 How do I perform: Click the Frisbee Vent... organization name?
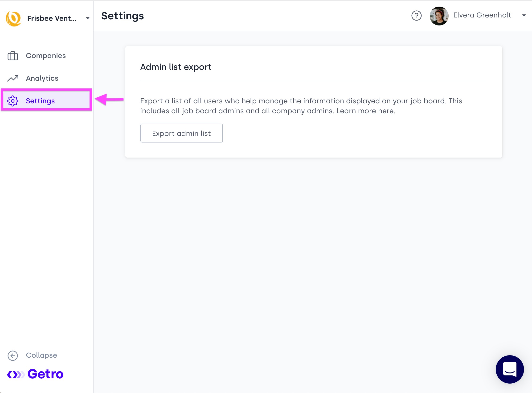coord(52,18)
